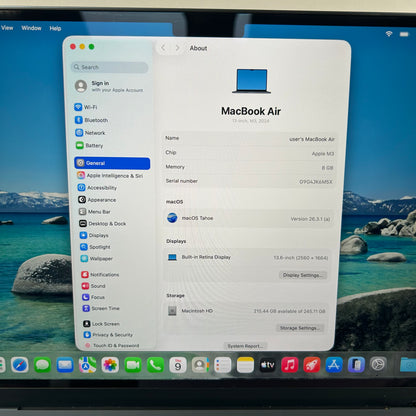Open Appearance settings

(97, 200)
